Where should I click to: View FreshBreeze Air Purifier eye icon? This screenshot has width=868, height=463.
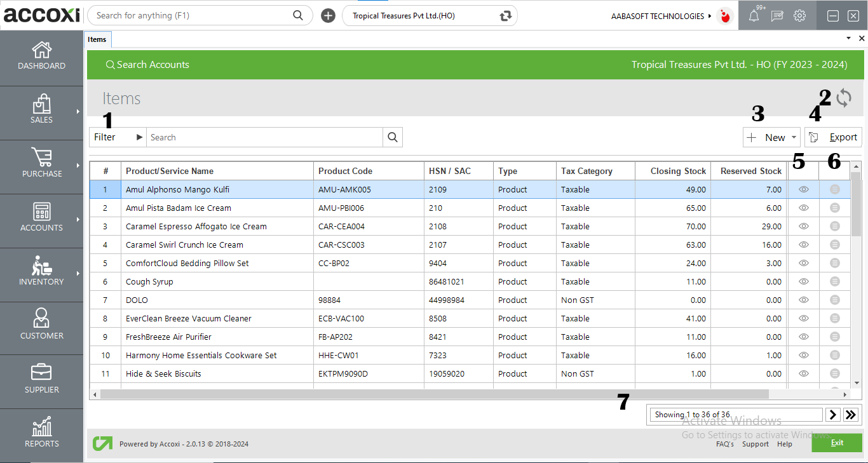tap(803, 337)
